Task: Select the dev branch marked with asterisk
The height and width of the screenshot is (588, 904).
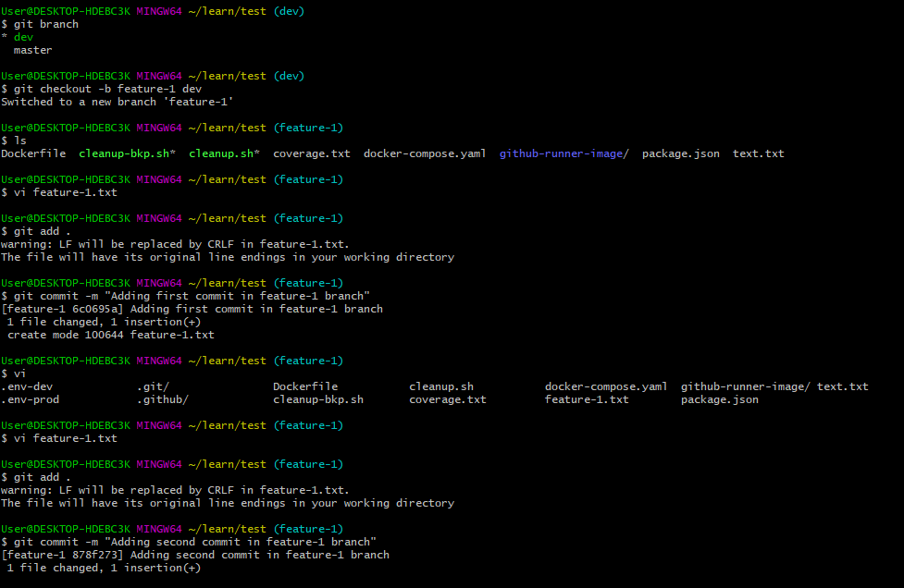Action: (19, 36)
